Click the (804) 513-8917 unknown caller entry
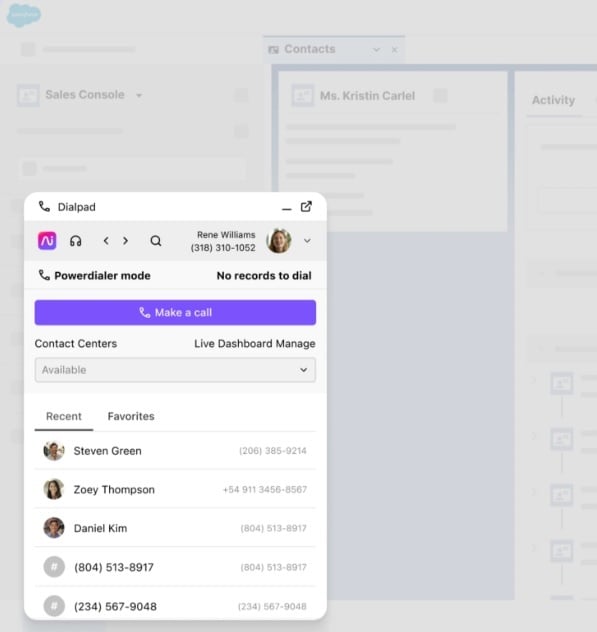 coord(175,567)
